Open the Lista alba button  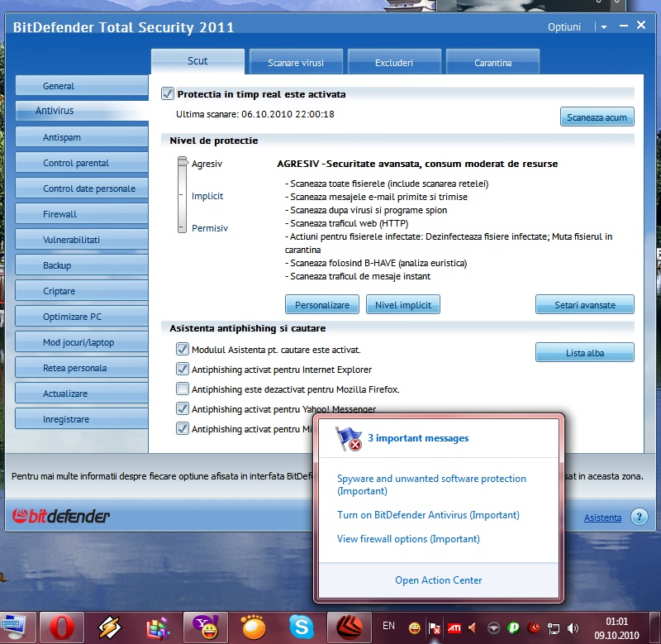585,352
